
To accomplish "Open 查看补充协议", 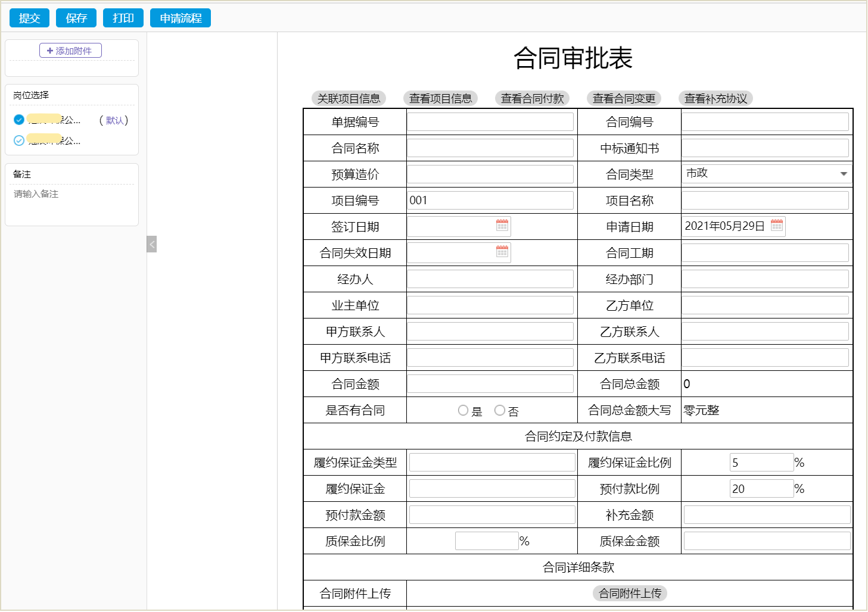I will pyautogui.click(x=715, y=98).
